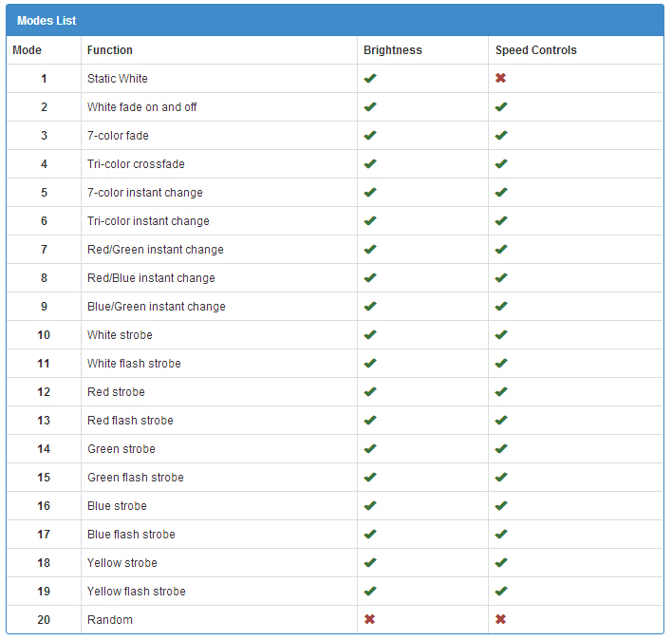Click the Random function cell
The height and width of the screenshot is (640, 672).
219,619
